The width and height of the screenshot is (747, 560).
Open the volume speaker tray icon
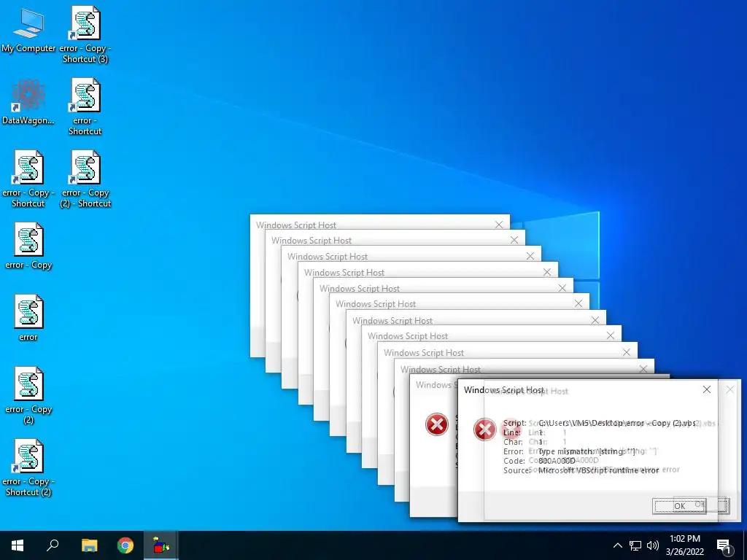[x=653, y=545]
